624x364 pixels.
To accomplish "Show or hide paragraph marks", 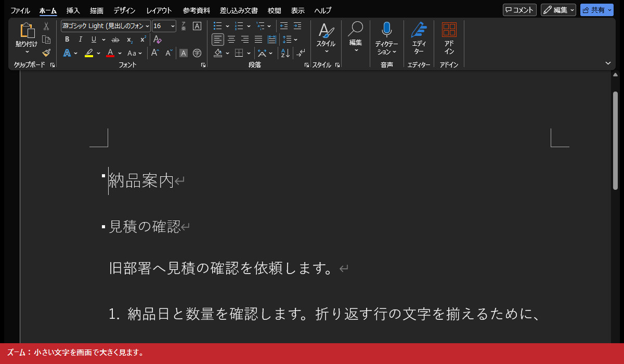I will (x=301, y=53).
